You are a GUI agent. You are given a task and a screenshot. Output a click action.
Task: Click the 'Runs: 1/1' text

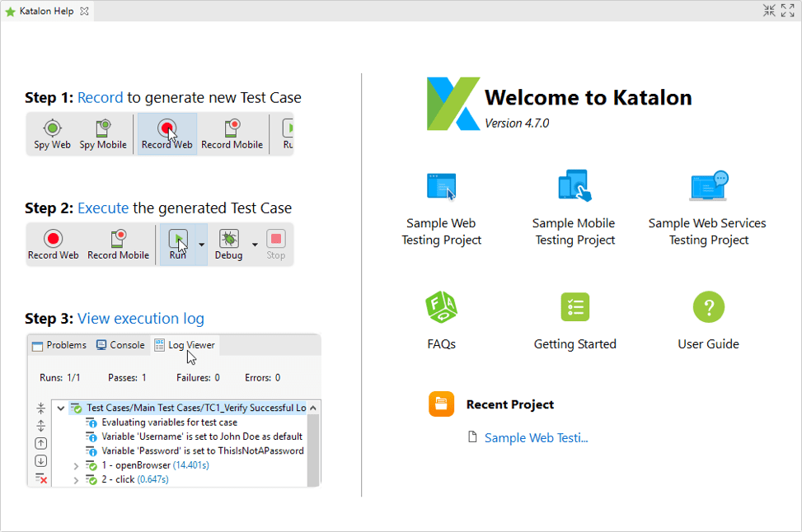(60, 378)
